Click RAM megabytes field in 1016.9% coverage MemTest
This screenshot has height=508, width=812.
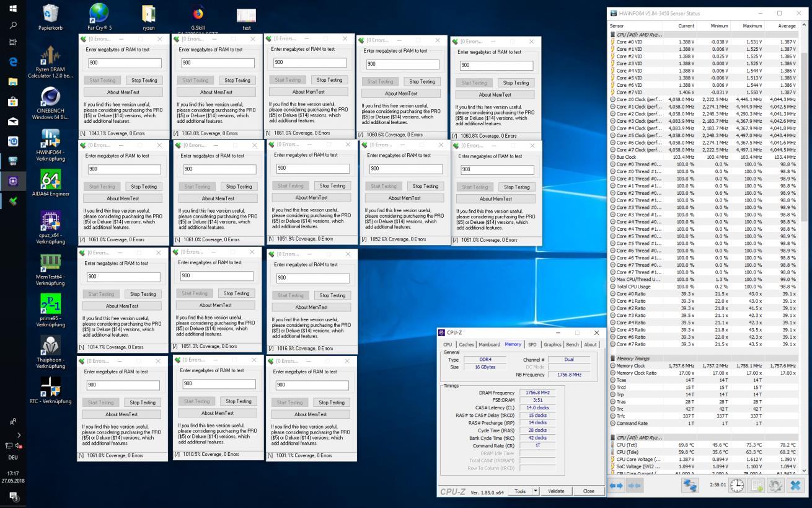pos(312,277)
